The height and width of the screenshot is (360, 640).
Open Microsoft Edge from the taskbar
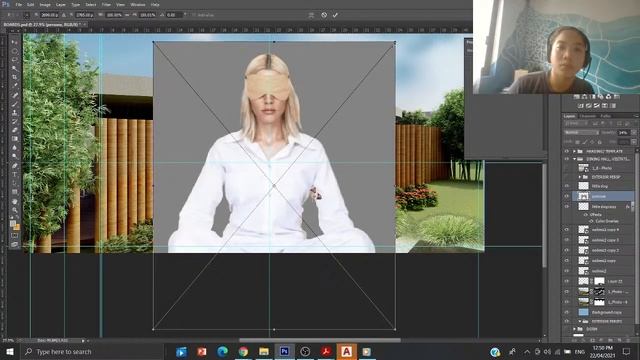[x=222, y=351]
